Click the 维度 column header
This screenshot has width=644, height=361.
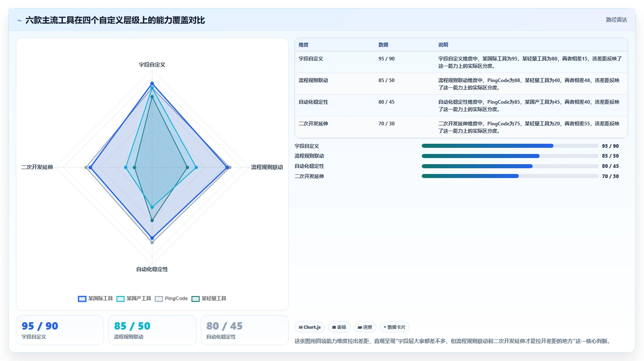point(303,45)
